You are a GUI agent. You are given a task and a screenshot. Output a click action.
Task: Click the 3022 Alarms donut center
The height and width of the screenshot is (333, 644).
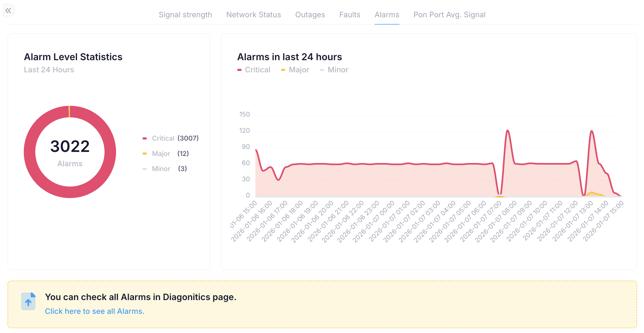[70, 152]
